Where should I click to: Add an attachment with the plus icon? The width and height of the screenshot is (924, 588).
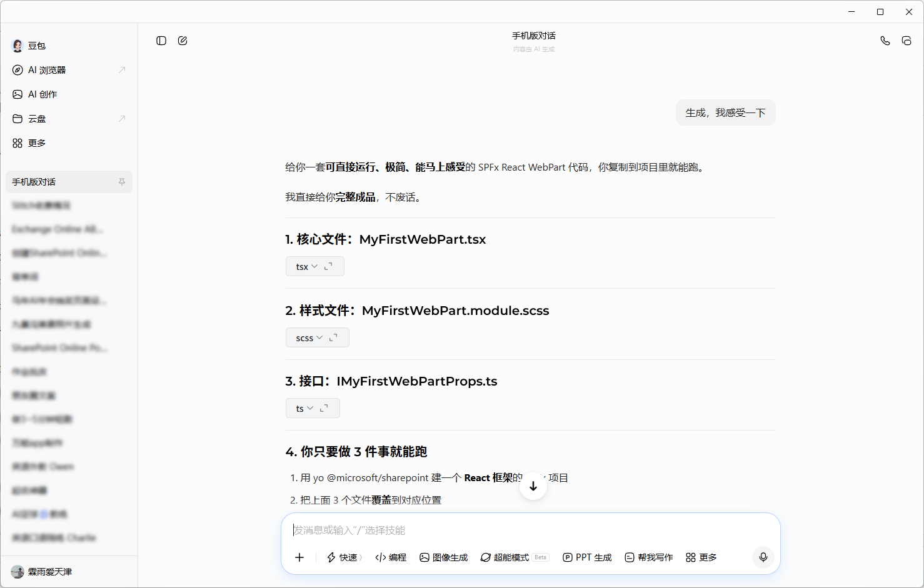coord(299,557)
